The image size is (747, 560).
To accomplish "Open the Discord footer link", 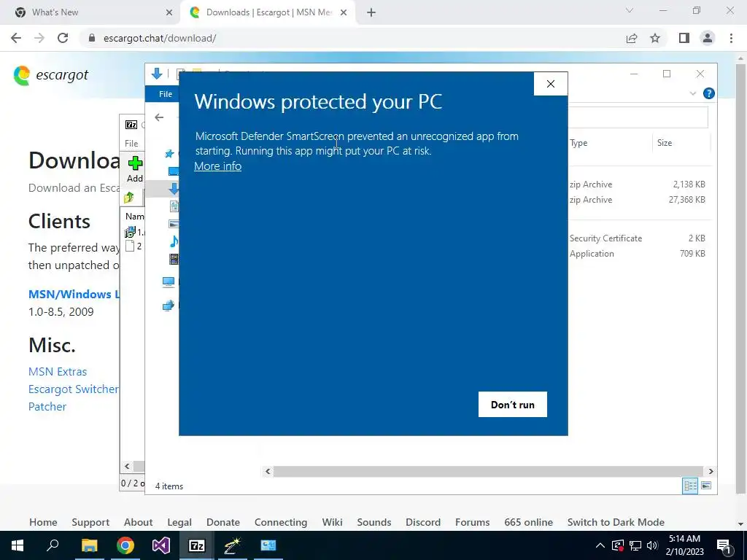I will click(423, 522).
